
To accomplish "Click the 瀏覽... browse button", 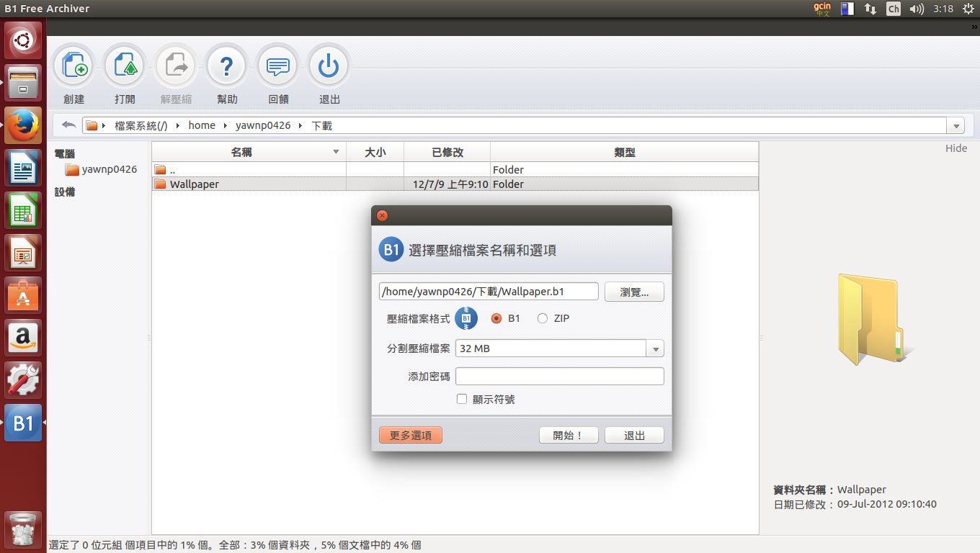I will click(634, 292).
